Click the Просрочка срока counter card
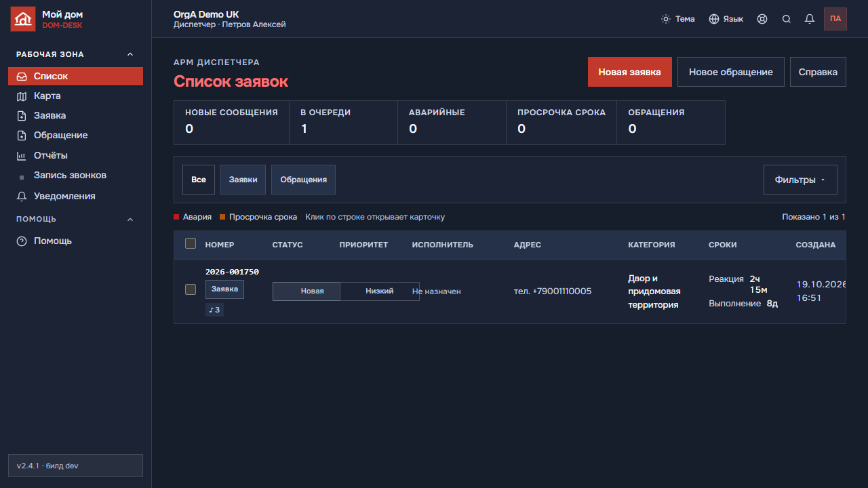 tap(561, 123)
